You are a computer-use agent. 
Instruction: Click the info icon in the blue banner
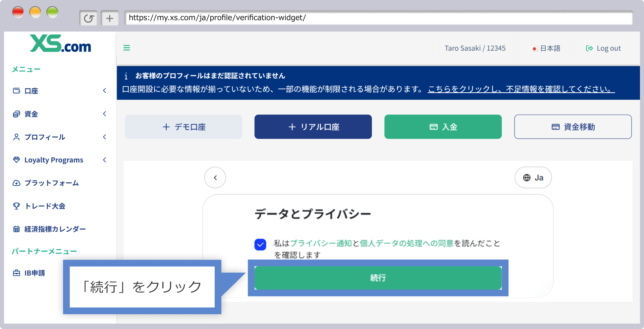click(x=126, y=76)
